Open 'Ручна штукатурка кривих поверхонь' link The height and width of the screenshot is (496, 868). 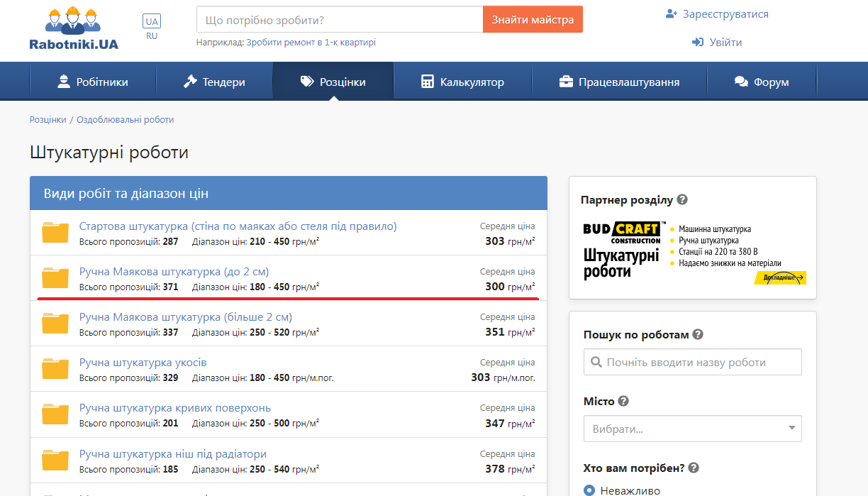[x=175, y=408]
